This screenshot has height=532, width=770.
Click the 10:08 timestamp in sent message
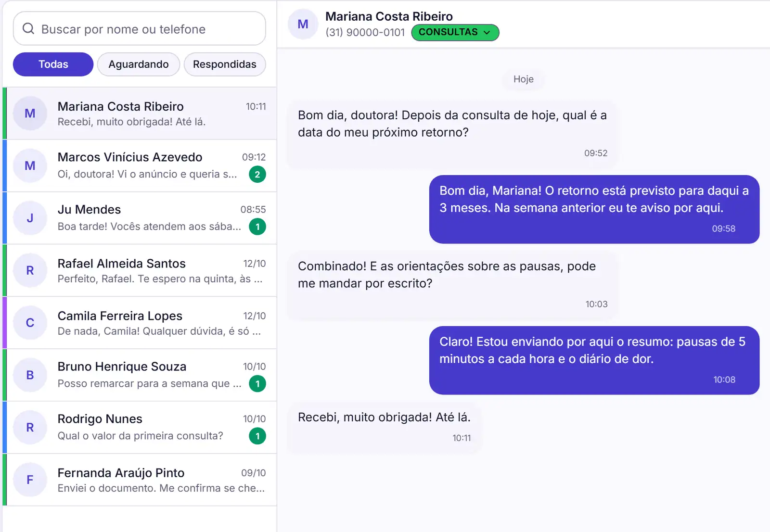[724, 380]
